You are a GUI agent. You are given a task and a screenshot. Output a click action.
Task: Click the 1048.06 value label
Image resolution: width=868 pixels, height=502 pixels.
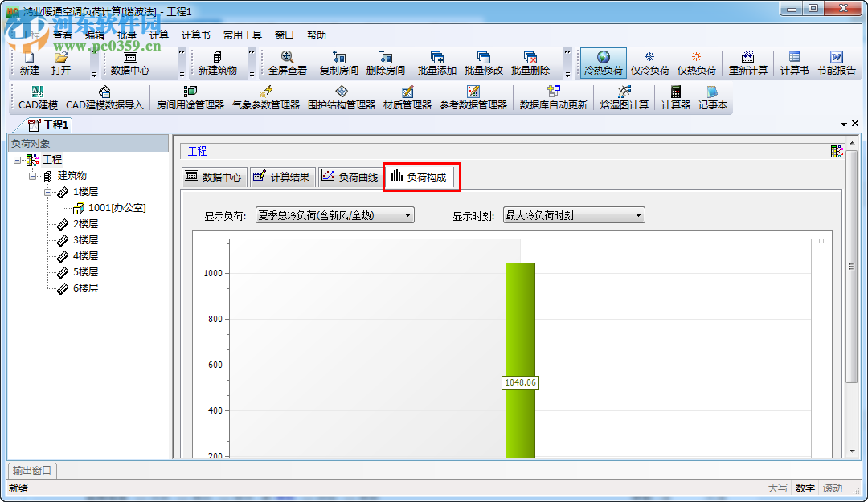point(520,382)
